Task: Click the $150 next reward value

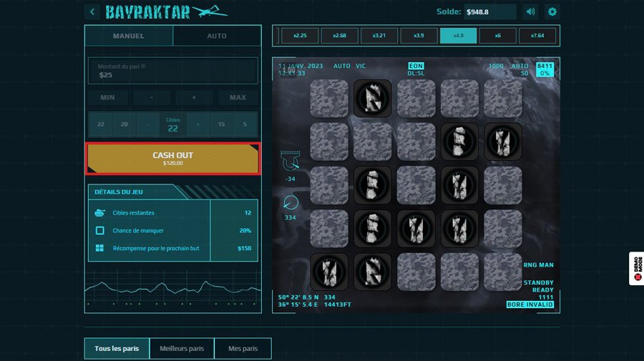Action: 245,248
